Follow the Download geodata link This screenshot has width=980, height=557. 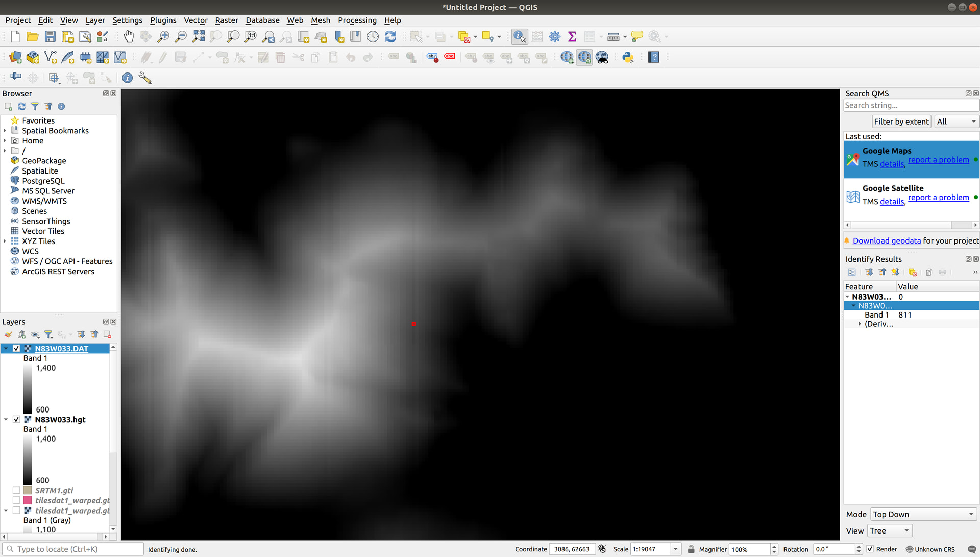point(887,241)
